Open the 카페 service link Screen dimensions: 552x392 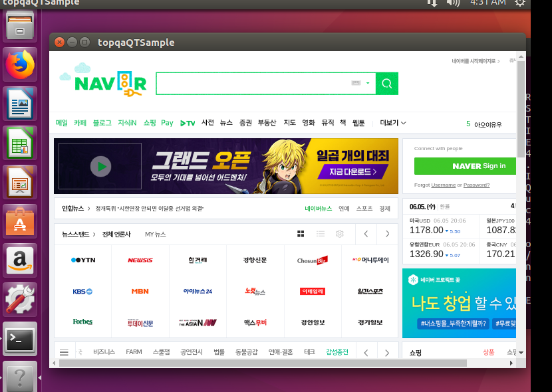[80, 123]
